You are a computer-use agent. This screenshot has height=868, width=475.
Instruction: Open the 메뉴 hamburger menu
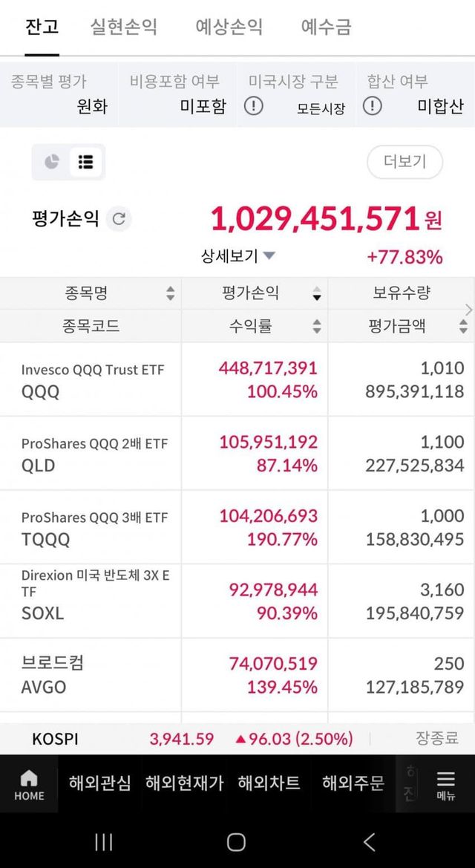[x=445, y=784]
